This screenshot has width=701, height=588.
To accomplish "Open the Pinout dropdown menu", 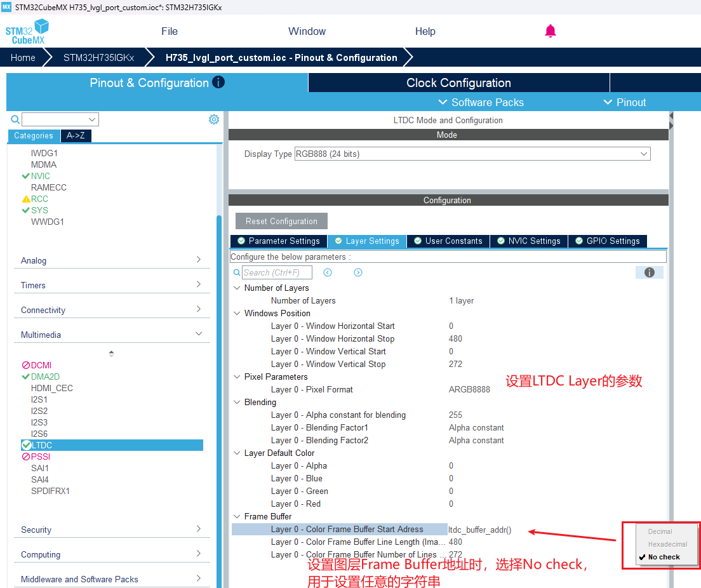I will (625, 102).
